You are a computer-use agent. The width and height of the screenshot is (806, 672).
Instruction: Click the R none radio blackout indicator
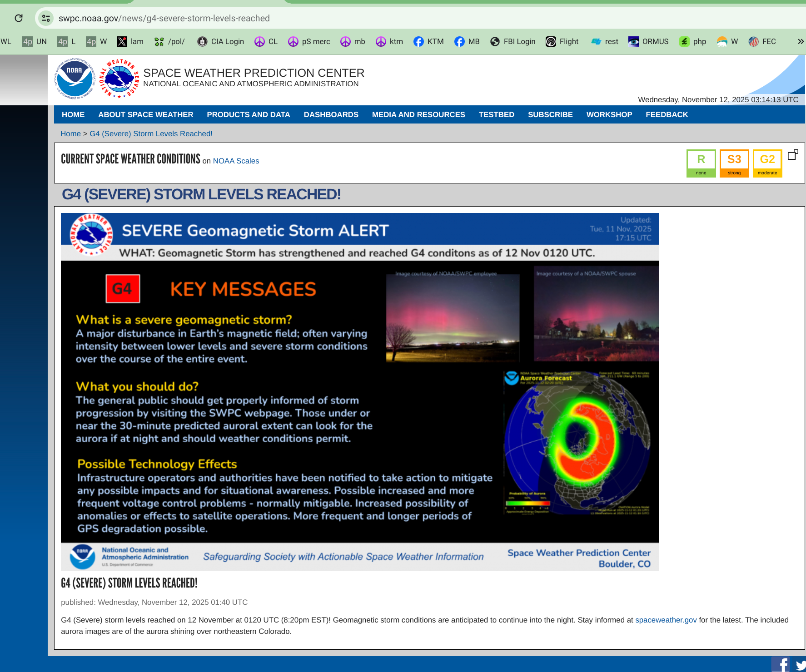coord(701,163)
